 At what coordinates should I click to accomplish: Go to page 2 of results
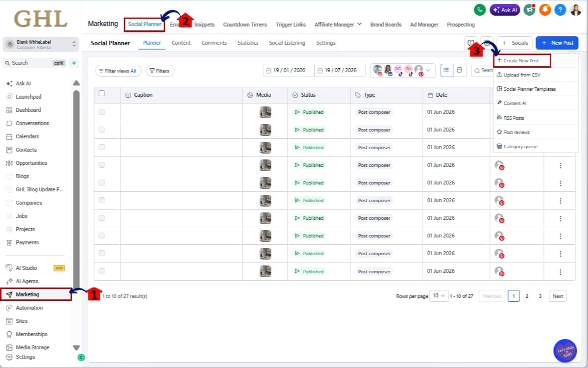527,296
